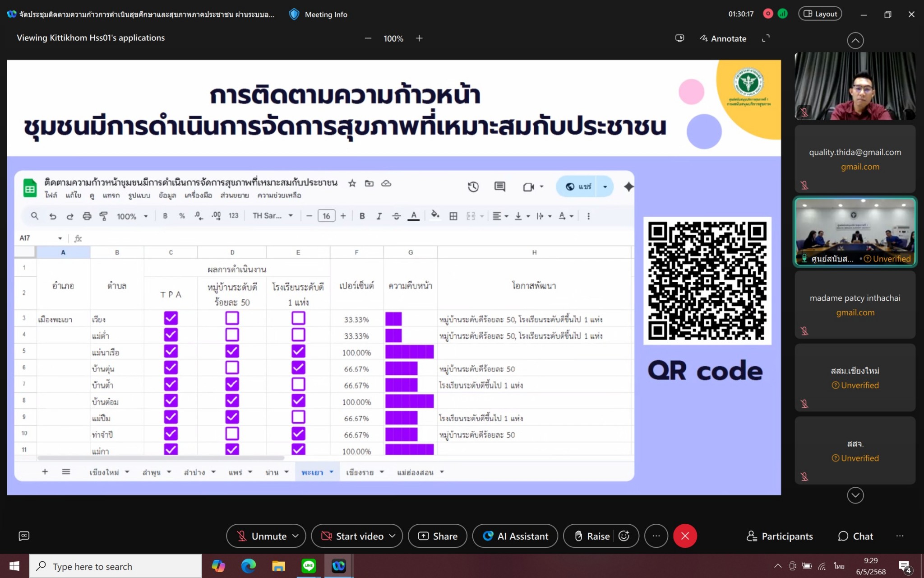Click the video call icon in Sheets
924x578 pixels.
pyautogui.click(x=528, y=186)
